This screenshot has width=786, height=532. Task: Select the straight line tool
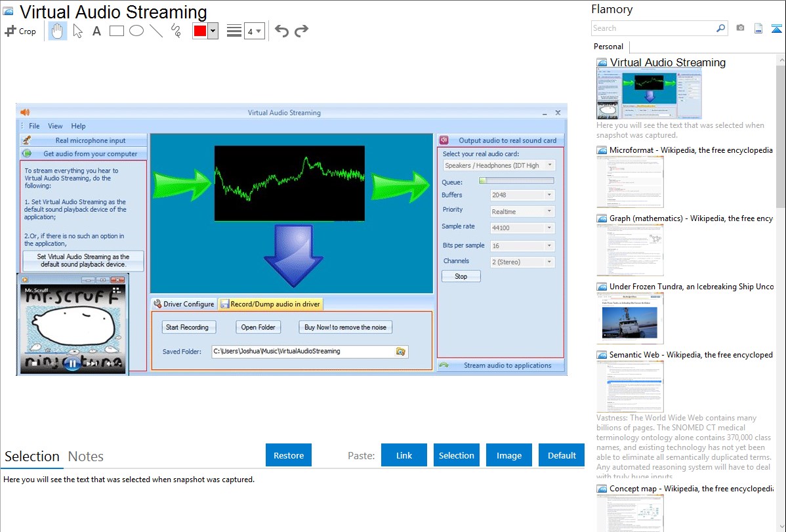pyautogui.click(x=156, y=31)
